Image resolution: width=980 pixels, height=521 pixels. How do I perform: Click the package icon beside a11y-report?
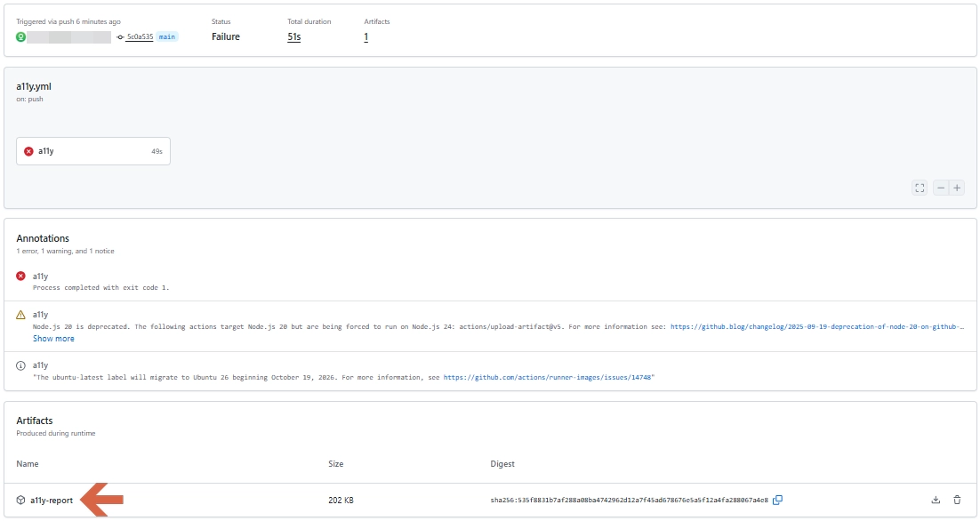click(20, 500)
